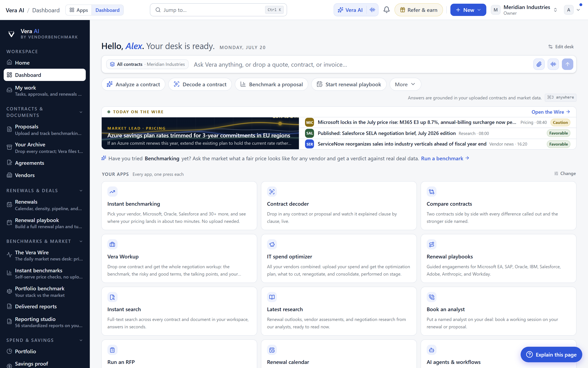Click the Contract decoder card icon

tap(272, 192)
